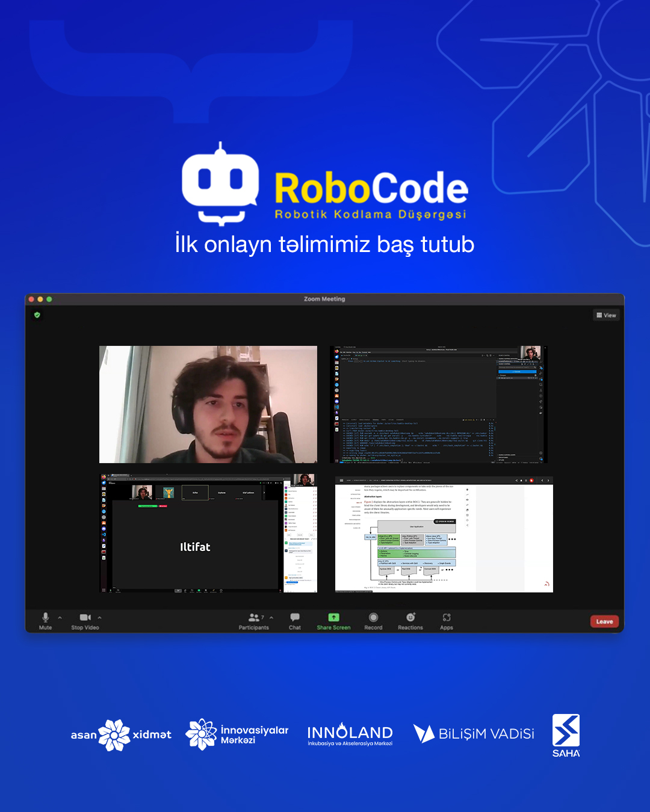Select the code editor shared-screen tile
This screenshot has height=812, width=650.
439,404
